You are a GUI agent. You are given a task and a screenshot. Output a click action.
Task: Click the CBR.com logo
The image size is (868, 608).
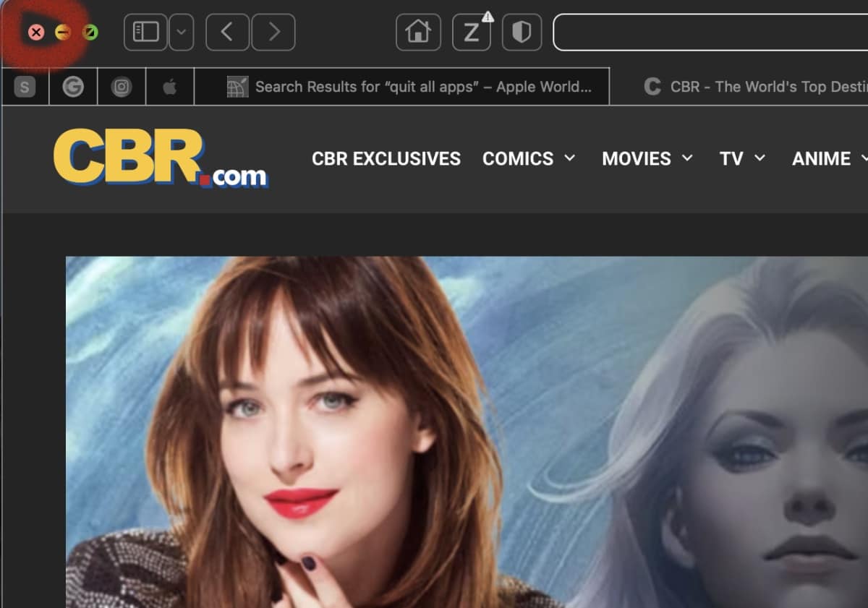click(x=161, y=158)
